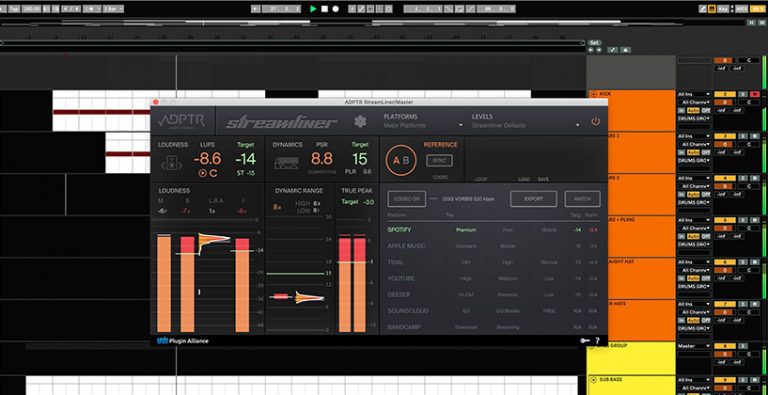The height and width of the screenshot is (395, 768).
Task: Click the Plugin Alliance logo
Action: tap(183, 341)
